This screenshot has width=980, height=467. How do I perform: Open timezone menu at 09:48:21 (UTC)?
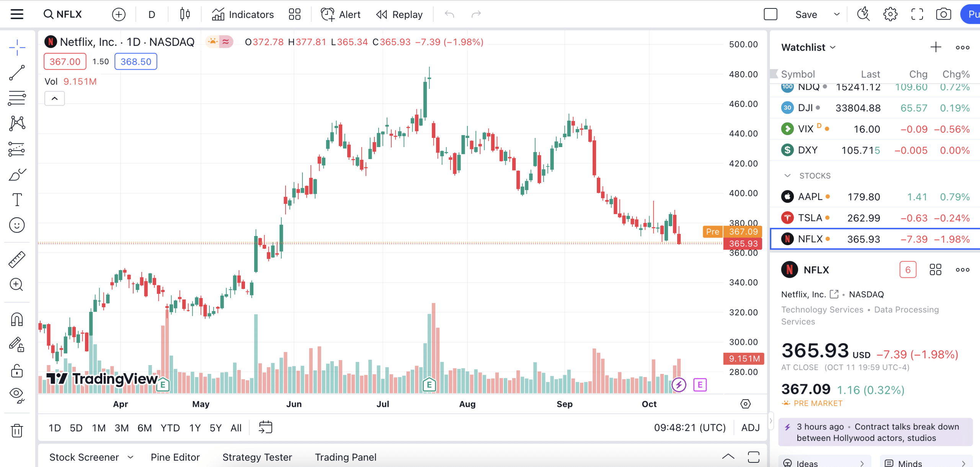[x=690, y=428]
